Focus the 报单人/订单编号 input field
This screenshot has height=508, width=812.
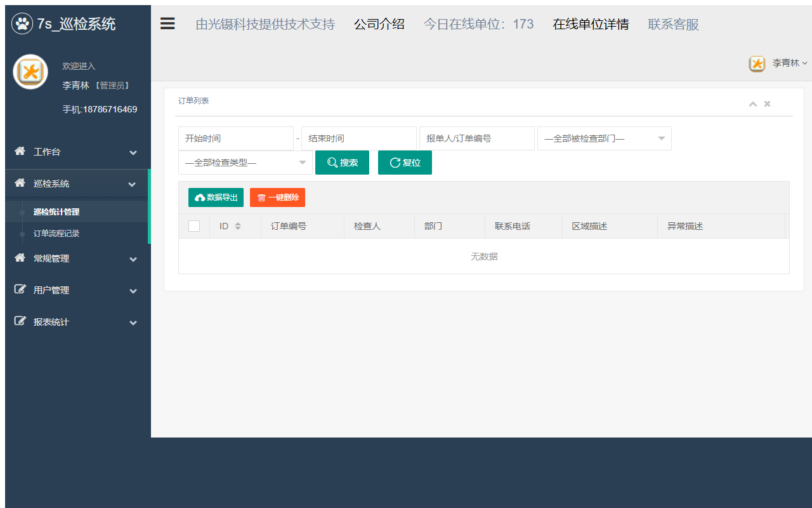(x=477, y=138)
